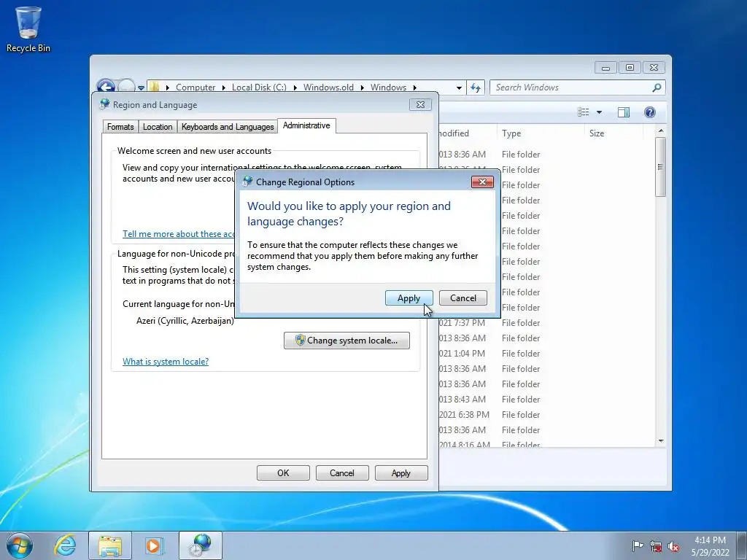The height and width of the screenshot is (560, 747).
Task: Open Windows Media Player taskbar icon
Action: (x=154, y=545)
